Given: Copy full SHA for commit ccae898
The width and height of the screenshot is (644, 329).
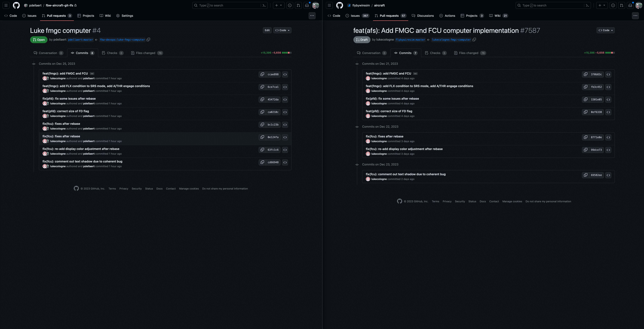Looking at the screenshot, I should pyautogui.click(x=262, y=74).
